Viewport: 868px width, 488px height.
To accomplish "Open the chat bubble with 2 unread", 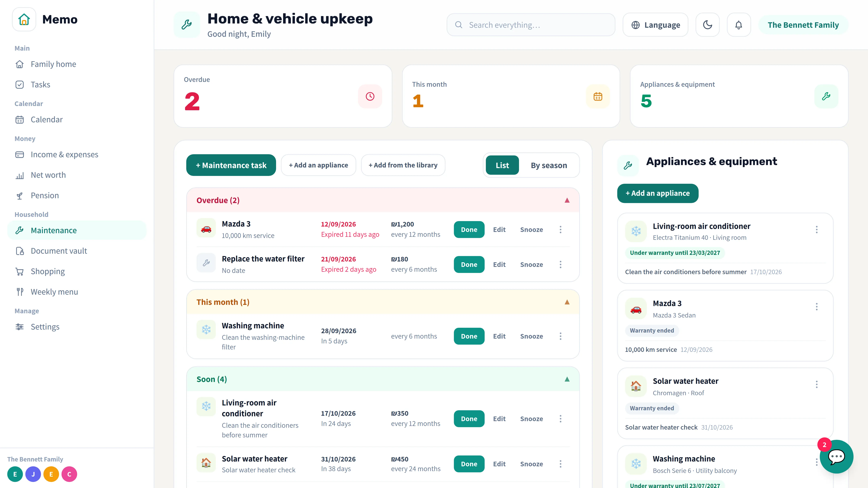I will (x=836, y=457).
